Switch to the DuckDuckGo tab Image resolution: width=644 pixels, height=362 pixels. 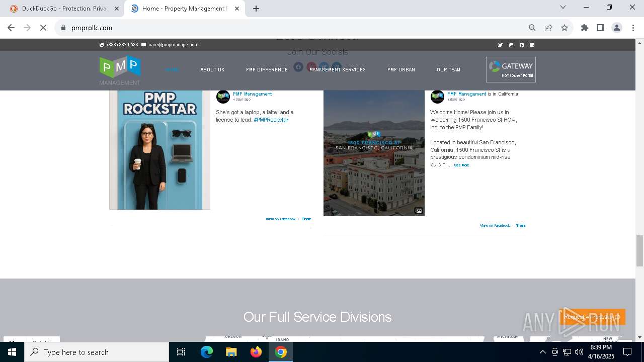(x=64, y=9)
